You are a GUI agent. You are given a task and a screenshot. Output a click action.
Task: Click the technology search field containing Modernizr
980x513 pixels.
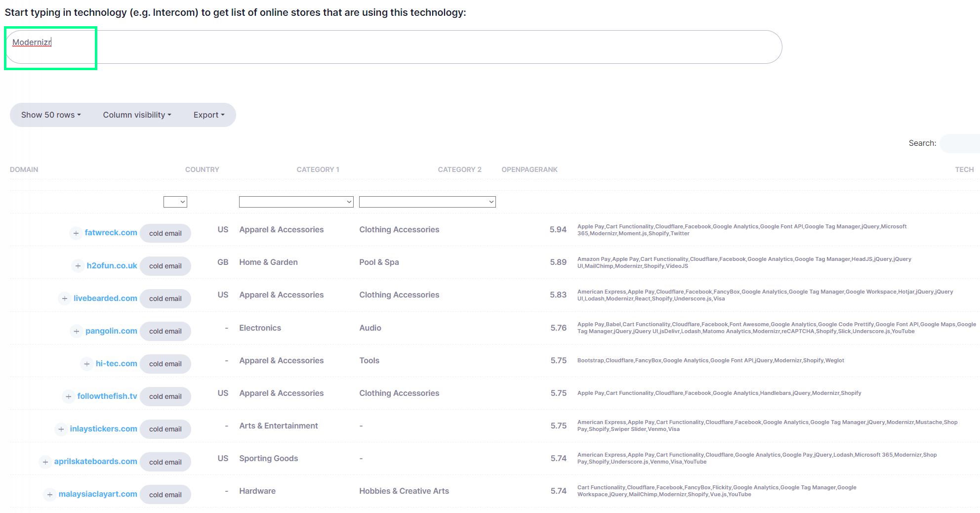[x=393, y=47]
